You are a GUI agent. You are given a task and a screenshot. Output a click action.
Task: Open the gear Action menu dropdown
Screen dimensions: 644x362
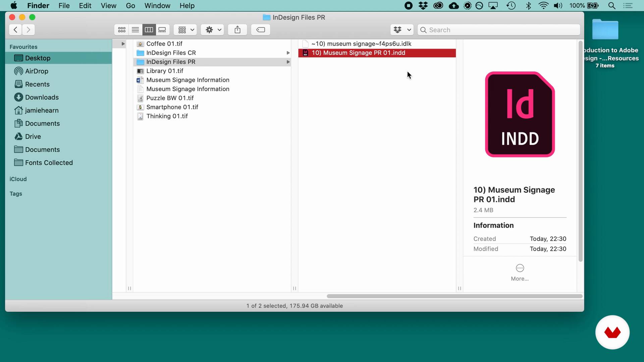(212, 30)
